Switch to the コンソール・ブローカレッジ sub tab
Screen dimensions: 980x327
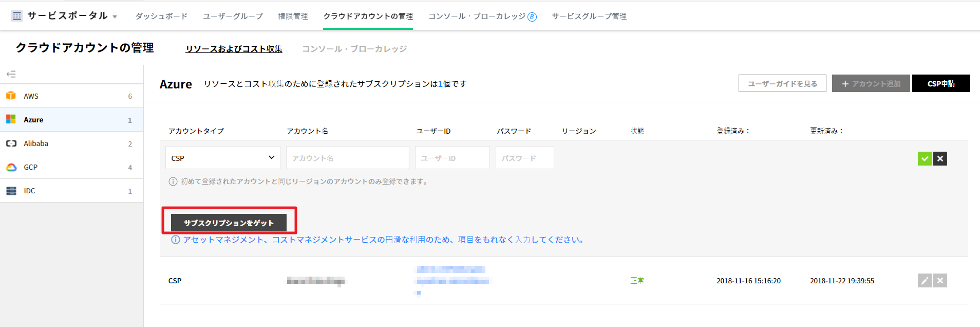354,49
